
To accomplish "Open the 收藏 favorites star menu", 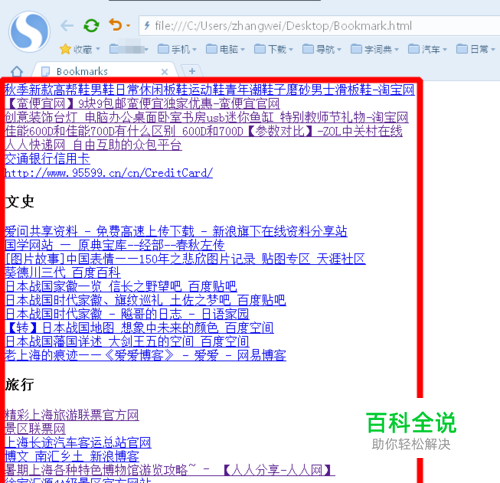I will pyautogui.click(x=80, y=49).
